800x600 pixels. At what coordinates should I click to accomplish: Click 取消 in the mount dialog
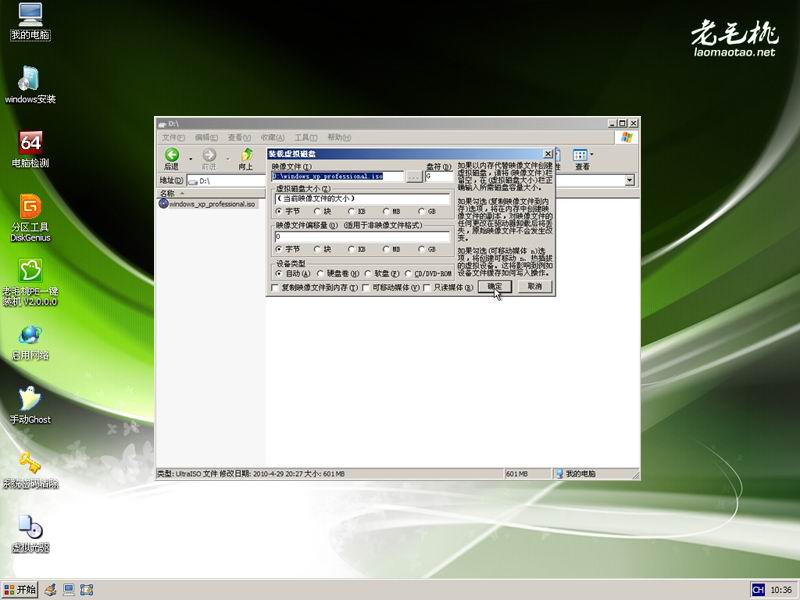pyautogui.click(x=535, y=287)
